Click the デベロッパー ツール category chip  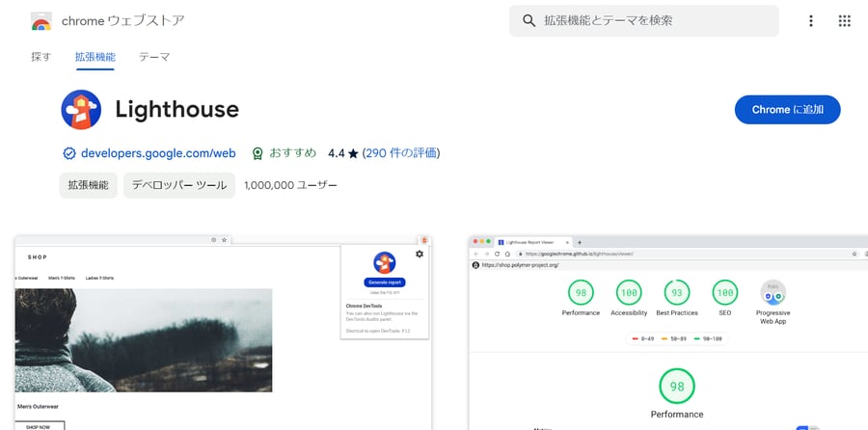tap(179, 185)
